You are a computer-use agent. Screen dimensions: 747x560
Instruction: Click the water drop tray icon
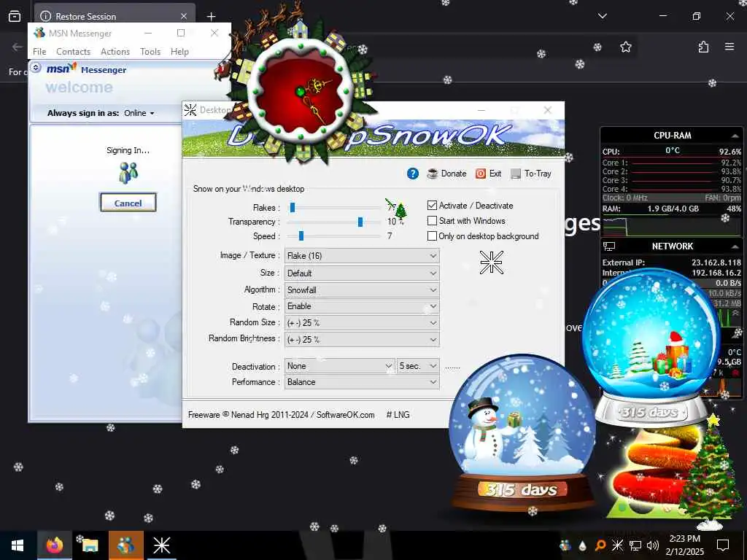[x=583, y=545]
